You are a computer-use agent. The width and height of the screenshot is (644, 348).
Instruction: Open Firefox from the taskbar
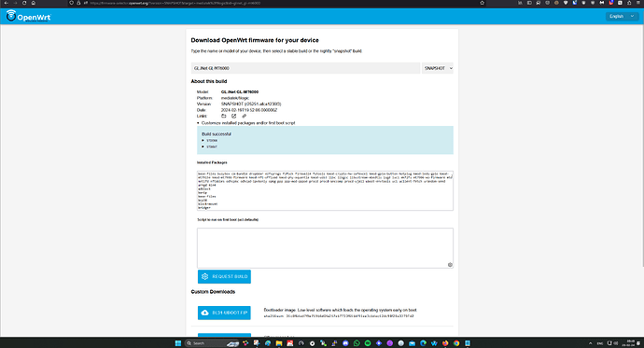[x=445, y=343]
